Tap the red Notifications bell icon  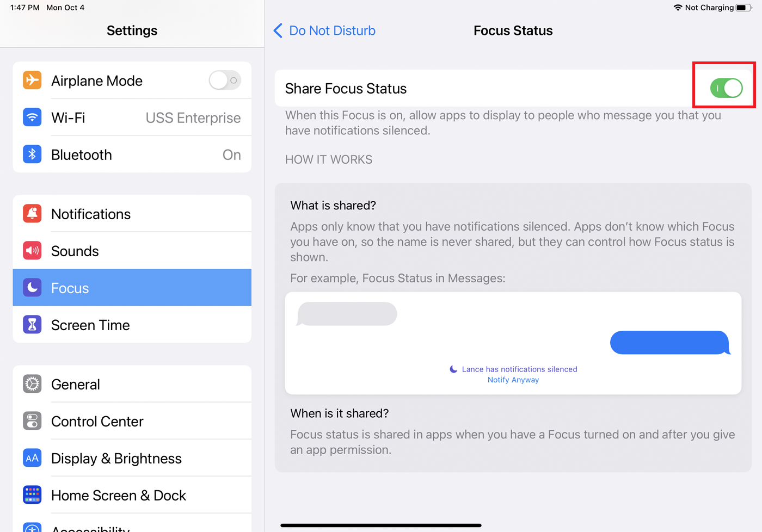[x=32, y=213]
